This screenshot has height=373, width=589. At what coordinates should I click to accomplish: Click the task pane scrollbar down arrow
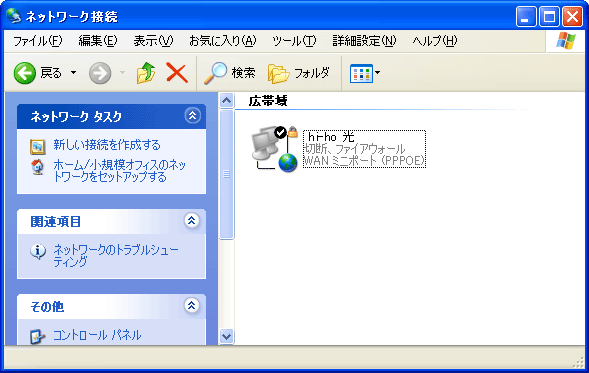pos(227,336)
